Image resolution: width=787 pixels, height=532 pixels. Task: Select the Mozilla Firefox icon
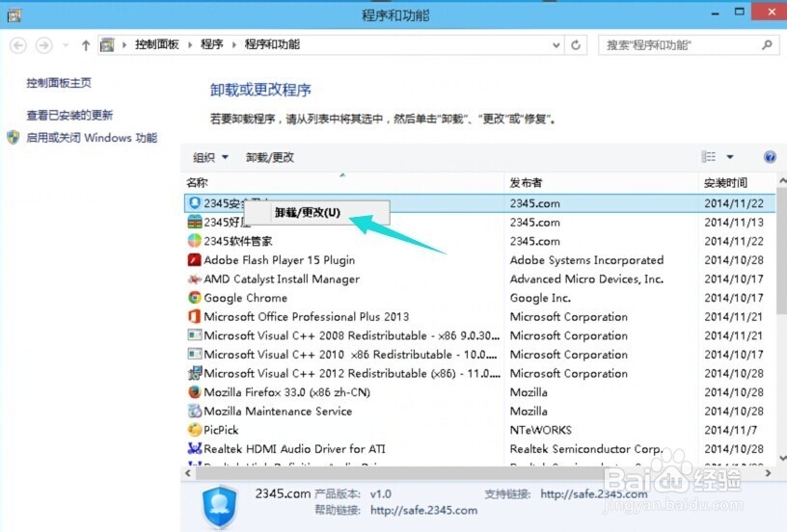click(195, 392)
